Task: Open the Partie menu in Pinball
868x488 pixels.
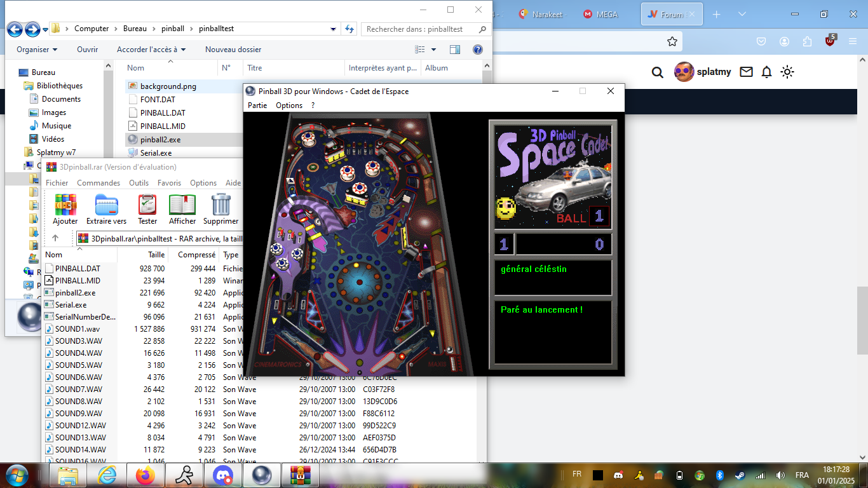Action: (x=257, y=105)
